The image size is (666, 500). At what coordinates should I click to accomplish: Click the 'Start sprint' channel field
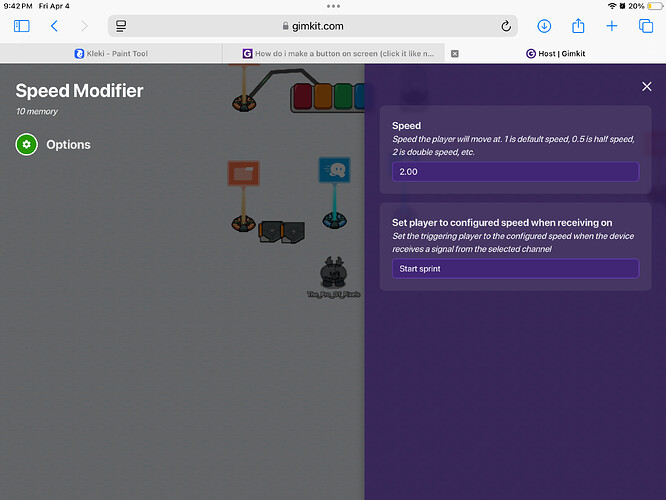coord(515,268)
